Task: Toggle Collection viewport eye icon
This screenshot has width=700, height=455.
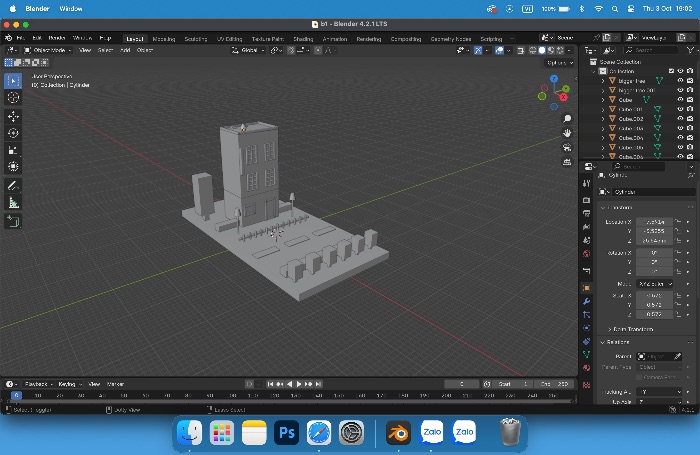Action: [x=680, y=71]
